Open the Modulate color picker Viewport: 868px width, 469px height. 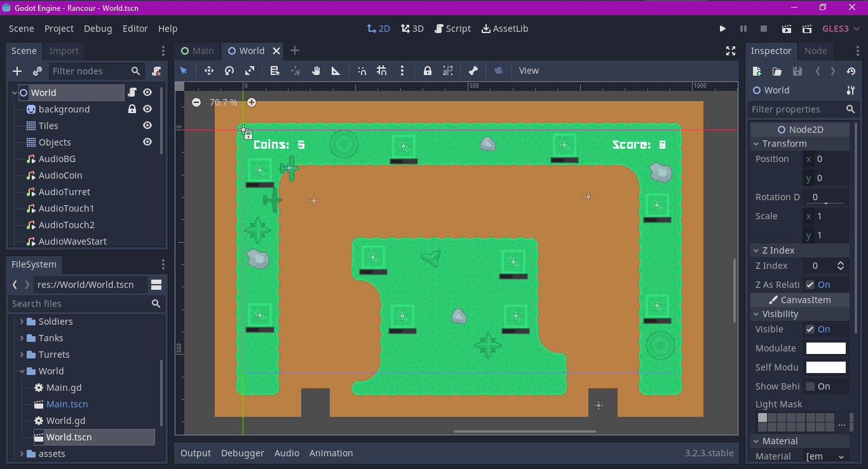(825, 348)
